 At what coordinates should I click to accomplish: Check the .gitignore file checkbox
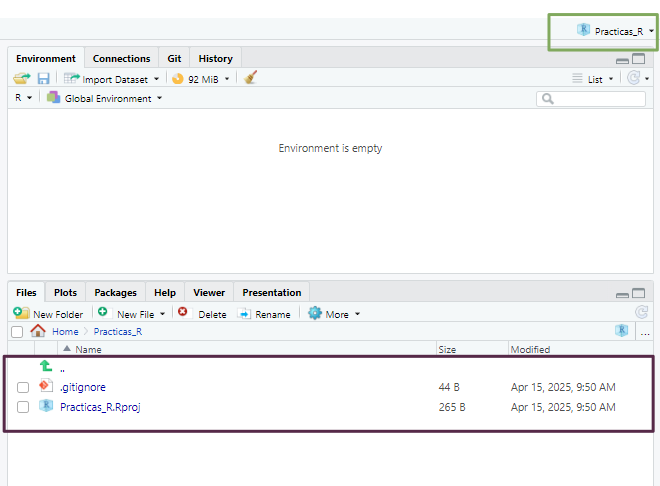23,387
